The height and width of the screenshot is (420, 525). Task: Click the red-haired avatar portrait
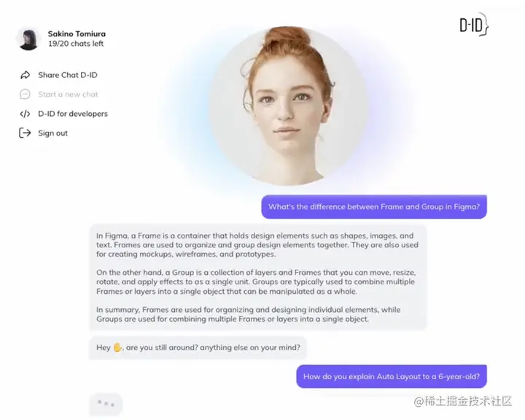tap(288, 106)
